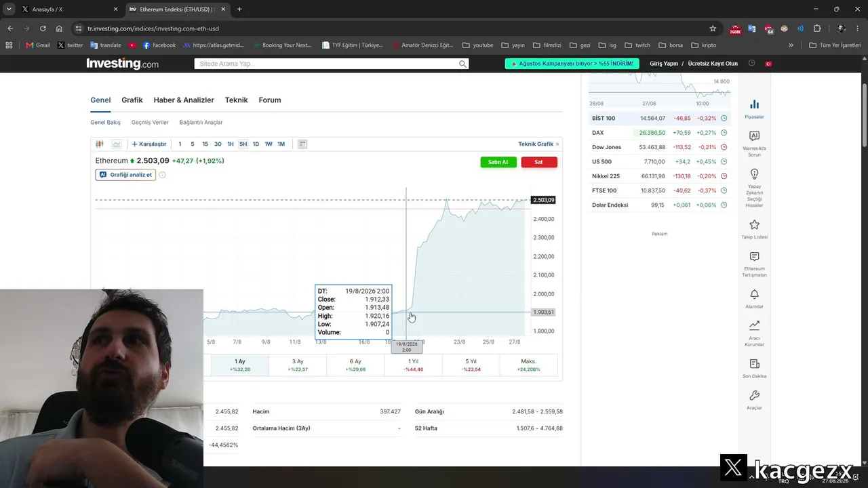Select the 3 Ay time range
Image resolution: width=868 pixels, height=488 pixels.
298,365
